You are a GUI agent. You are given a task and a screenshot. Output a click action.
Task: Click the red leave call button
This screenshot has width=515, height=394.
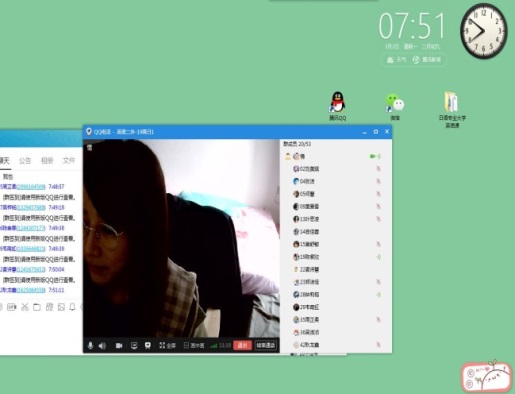(x=242, y=345)
